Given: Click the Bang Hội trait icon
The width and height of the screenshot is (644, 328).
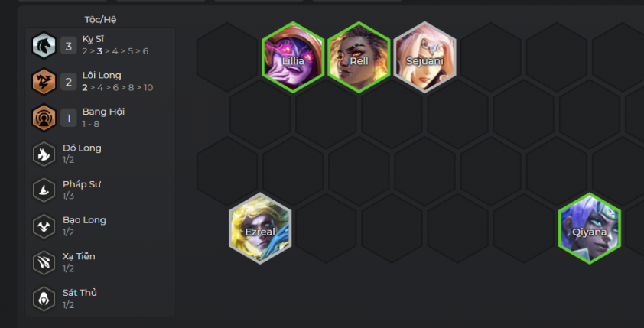Looking at the screenshot, I should 44,118.
